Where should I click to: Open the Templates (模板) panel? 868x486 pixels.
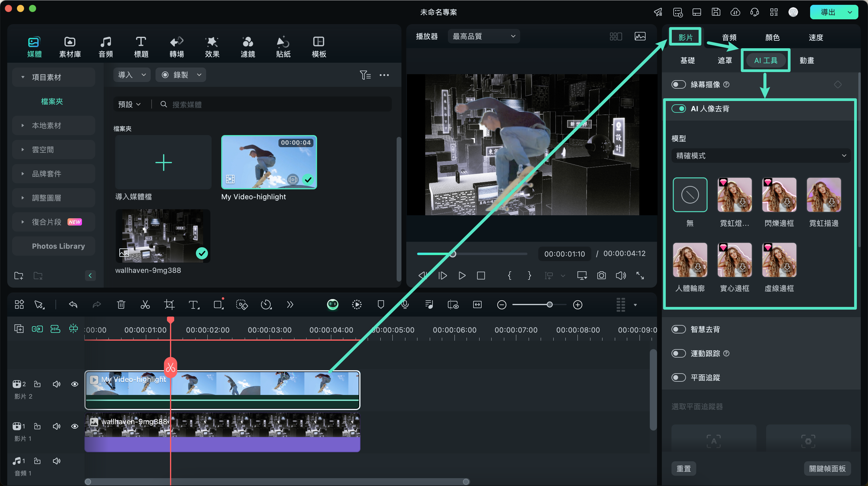(319, 46)
